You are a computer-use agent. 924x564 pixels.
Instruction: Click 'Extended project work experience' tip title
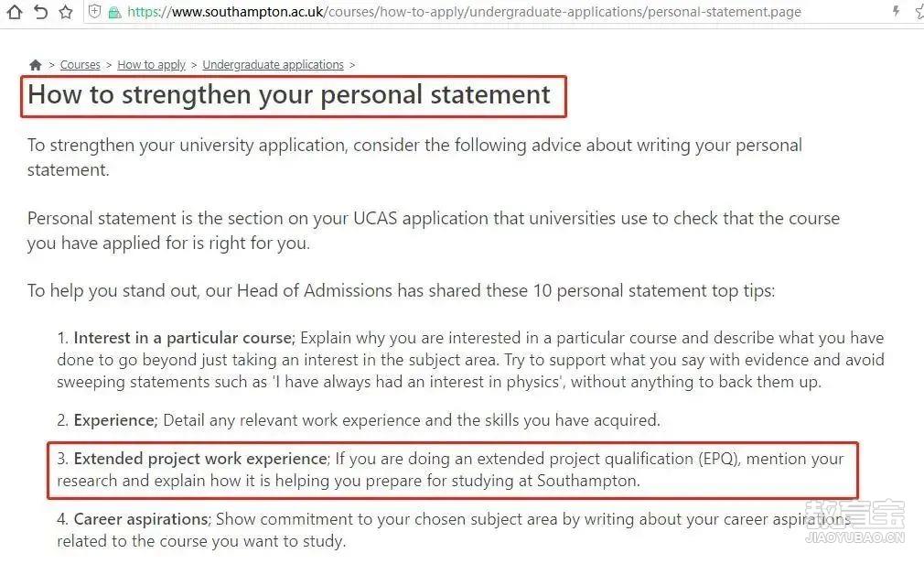point(200,459)
